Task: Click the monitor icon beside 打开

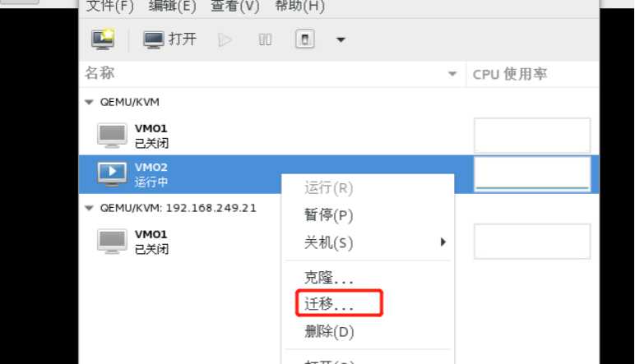Action: [x=154, y=39]
